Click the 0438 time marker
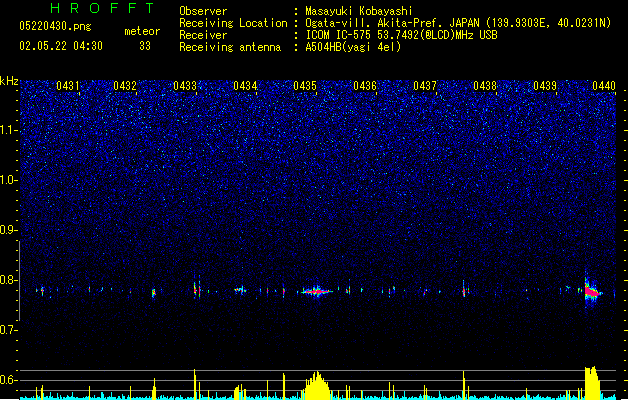Viewport: 629px width, 400px height. (x=485, y=86)
